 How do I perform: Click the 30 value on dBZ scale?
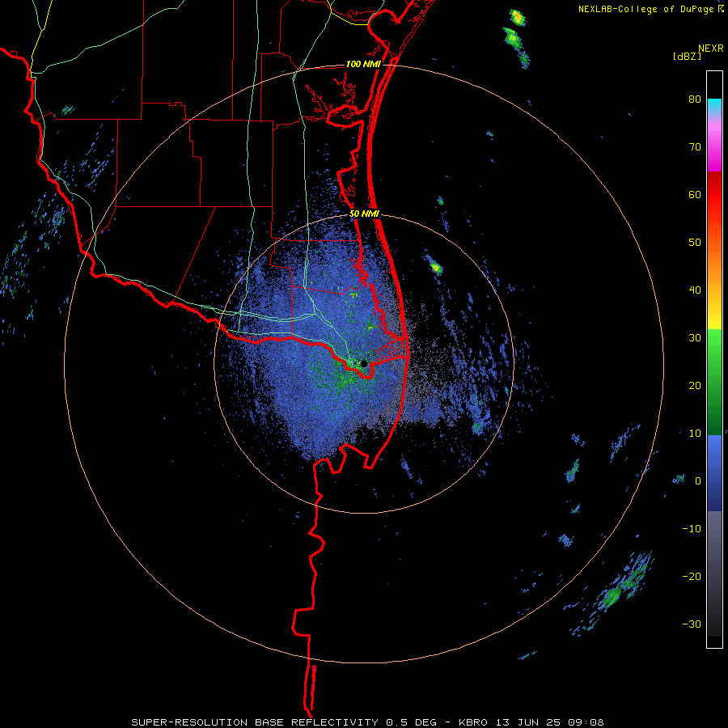[x=695, y=338]
